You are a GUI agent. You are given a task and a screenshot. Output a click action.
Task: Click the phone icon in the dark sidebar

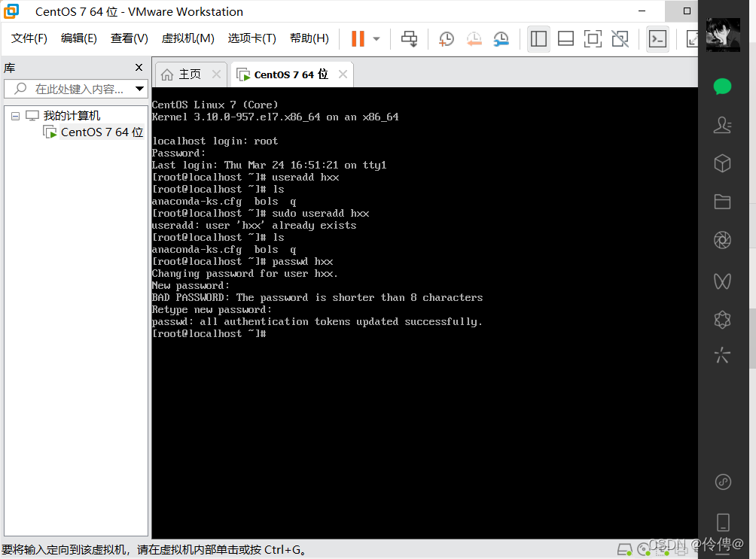click(x=723, y=522)
